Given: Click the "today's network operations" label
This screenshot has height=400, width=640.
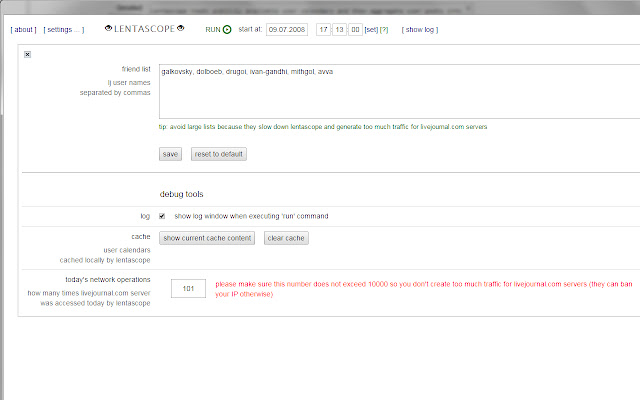Looking at the screenshot, I should point(108,280).
